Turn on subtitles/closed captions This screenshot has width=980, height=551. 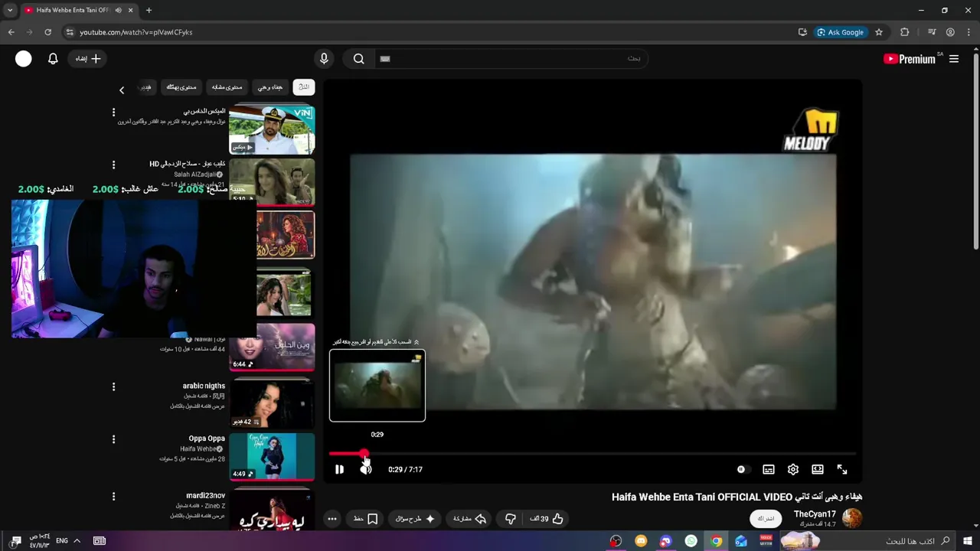pos(769,469)
